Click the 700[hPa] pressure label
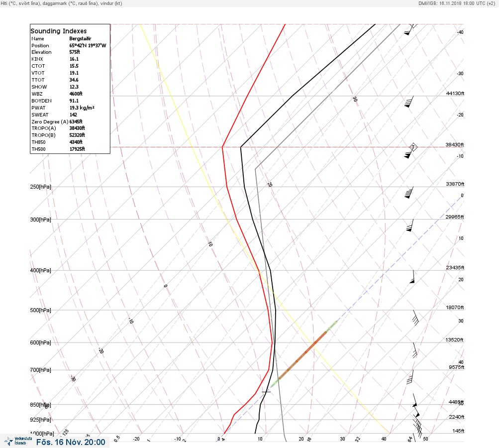This screenshot has width=499, height=448. click(x=40, y=370)
